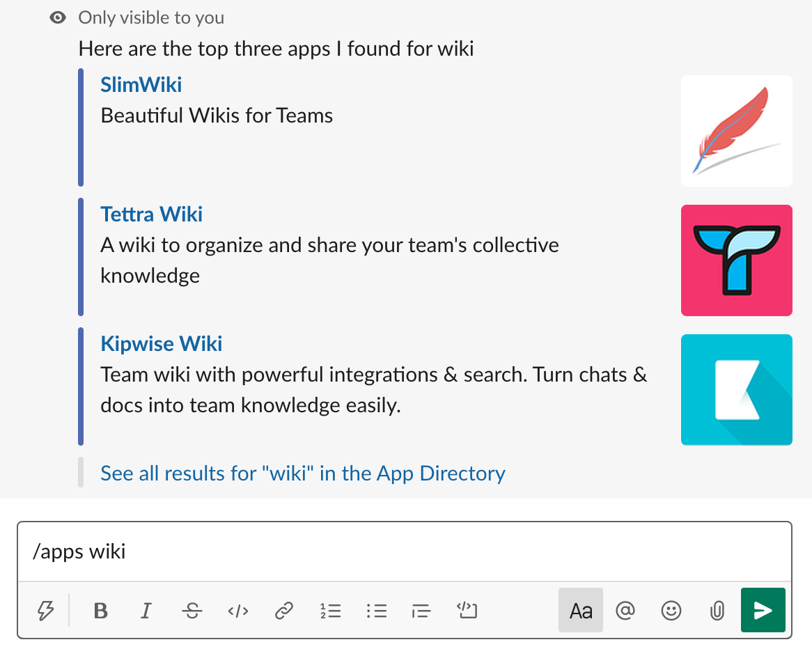Create a bulleted list in the message

point(376,611)
